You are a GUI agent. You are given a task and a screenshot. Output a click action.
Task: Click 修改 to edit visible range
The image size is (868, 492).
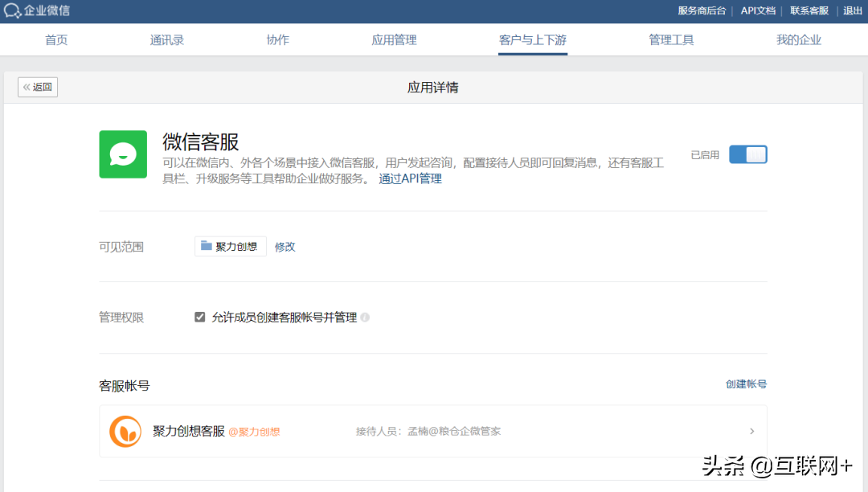click(285, 247)
